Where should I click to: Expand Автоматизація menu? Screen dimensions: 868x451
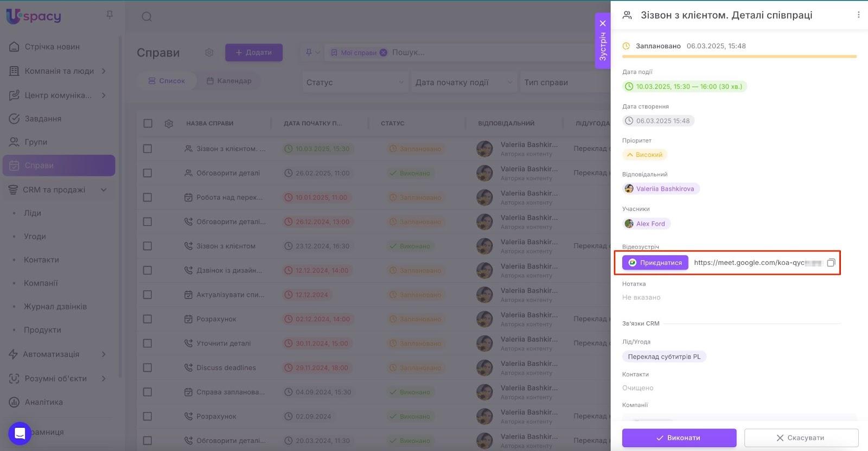(59, 354)
